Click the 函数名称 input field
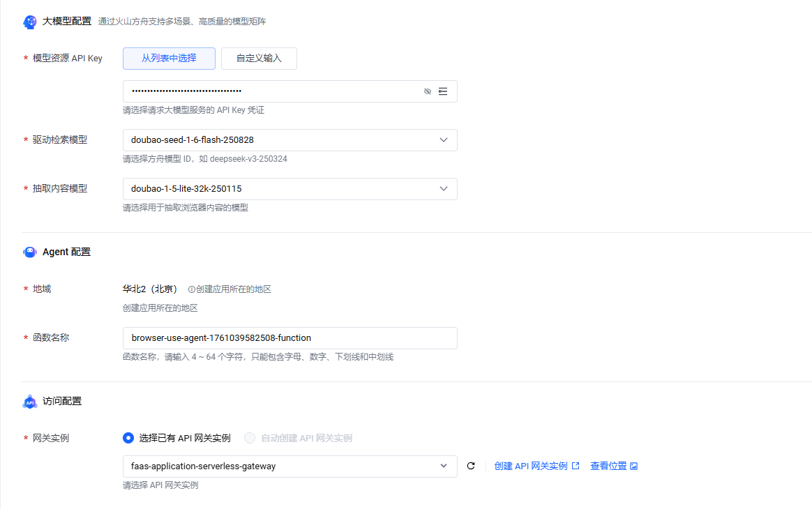This screenshot has width=812, height=509. (x=290, y=338)
